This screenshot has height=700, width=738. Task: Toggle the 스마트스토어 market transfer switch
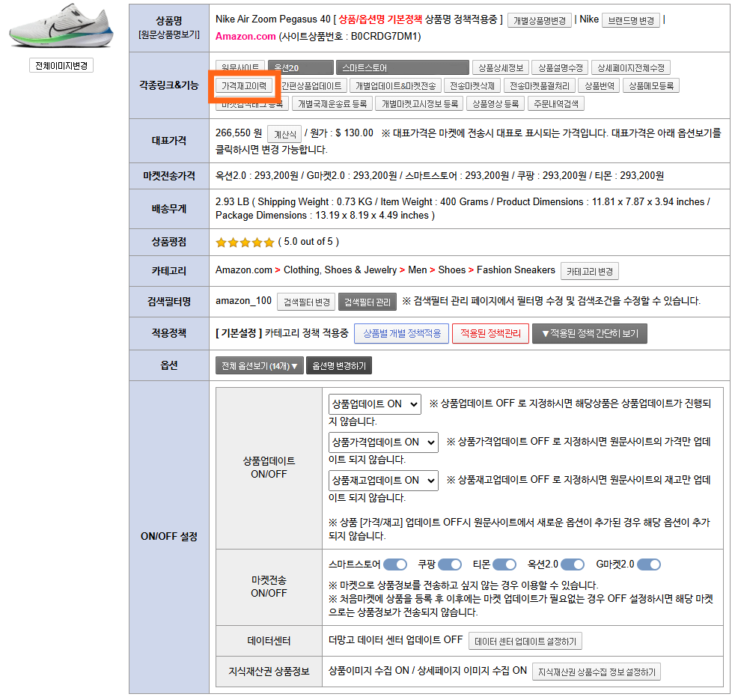(x=395, y=564)
